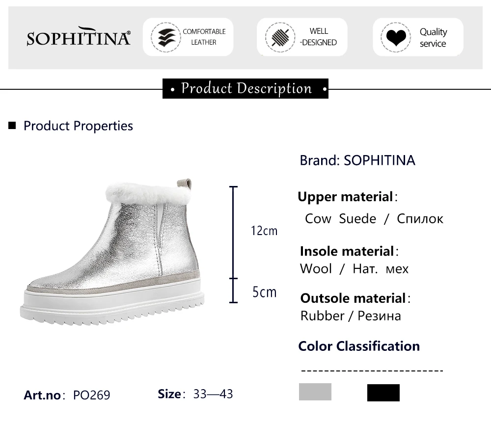491x448 pixels.
Task: Click the Well-Designed badge text
Action: click(319, 37)
